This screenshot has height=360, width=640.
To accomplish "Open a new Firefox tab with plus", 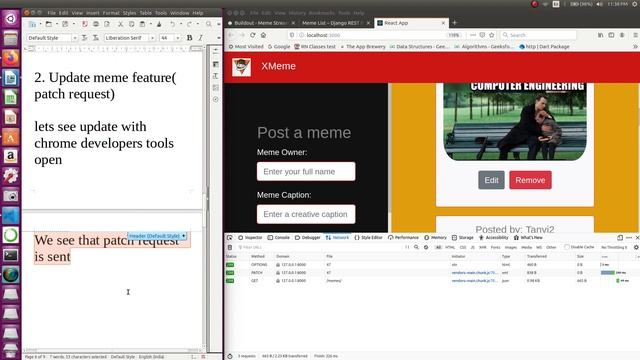I will 454,23.
